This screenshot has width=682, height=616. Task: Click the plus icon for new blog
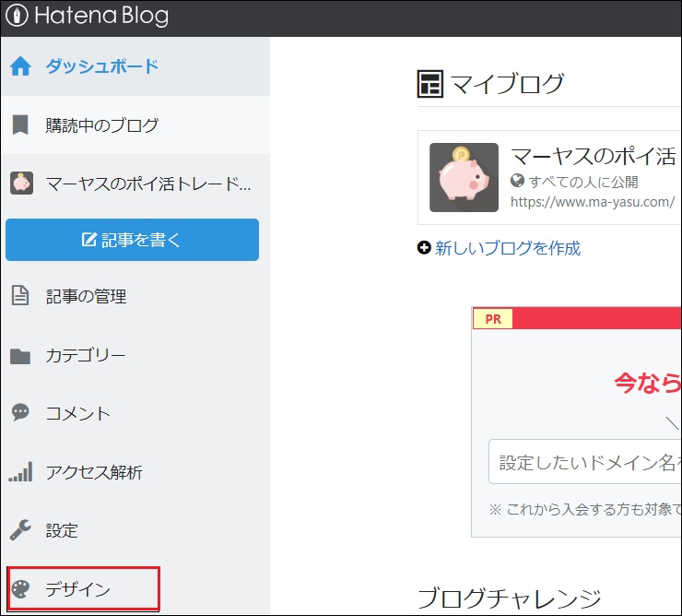click(x=424, y=248)
